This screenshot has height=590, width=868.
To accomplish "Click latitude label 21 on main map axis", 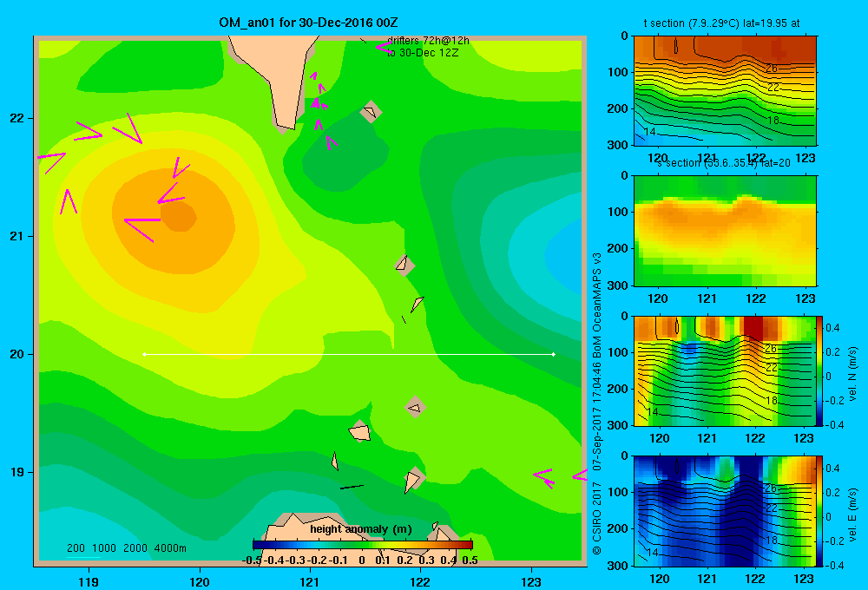I will tap(16, 236).
